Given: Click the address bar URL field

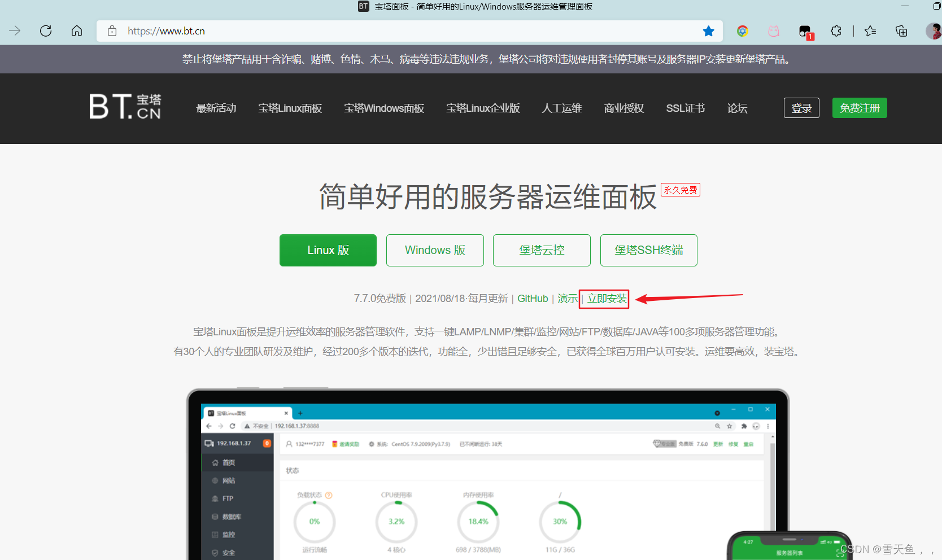Looking at the screenshot, I should tap(395, 31).
